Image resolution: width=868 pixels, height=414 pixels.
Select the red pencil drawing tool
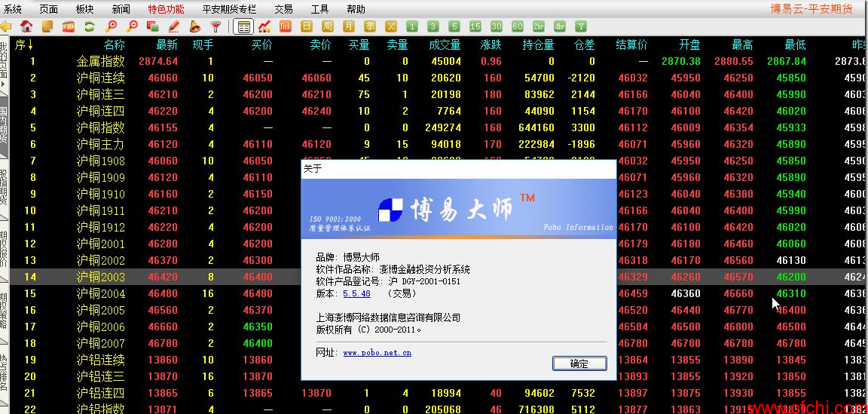(x=174, y=26)
